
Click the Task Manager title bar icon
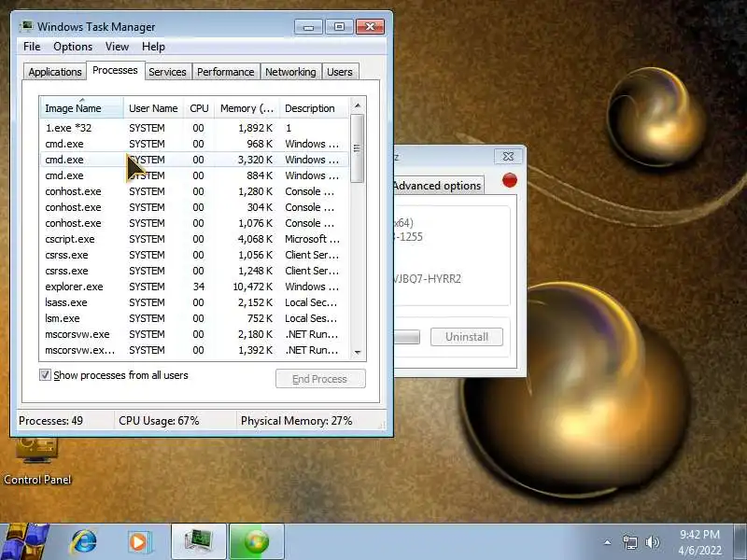pos(27,26)
